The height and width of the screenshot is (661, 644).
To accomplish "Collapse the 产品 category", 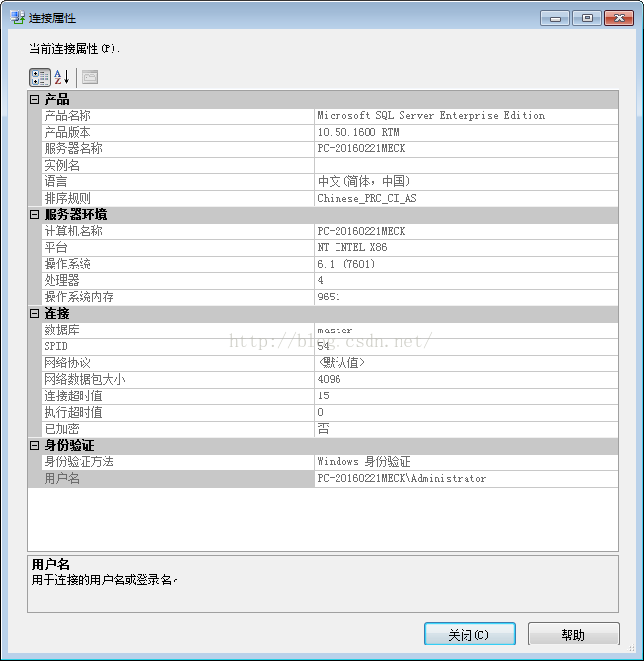I will [x=35, y=100].
